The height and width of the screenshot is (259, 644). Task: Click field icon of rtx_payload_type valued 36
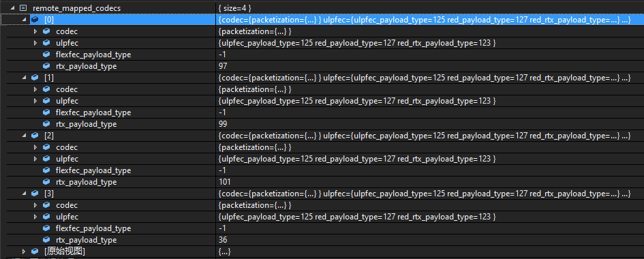[x=46, y=240]
